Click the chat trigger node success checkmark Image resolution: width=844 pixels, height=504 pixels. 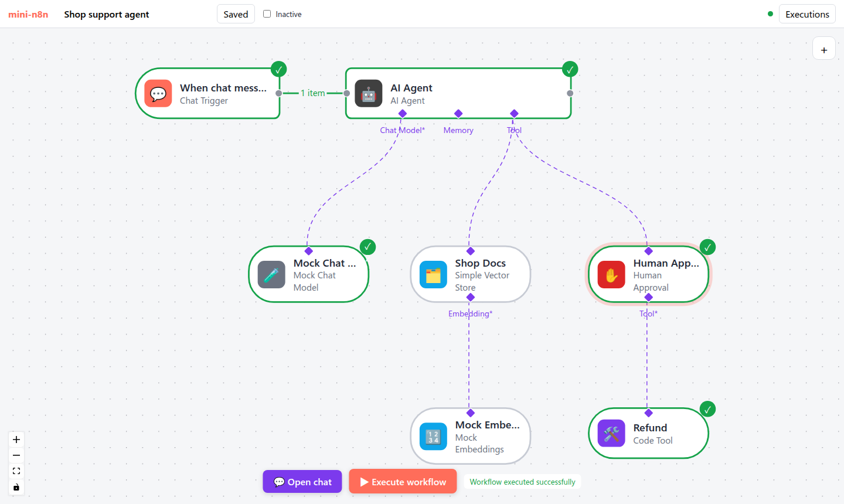pos(279,69)
